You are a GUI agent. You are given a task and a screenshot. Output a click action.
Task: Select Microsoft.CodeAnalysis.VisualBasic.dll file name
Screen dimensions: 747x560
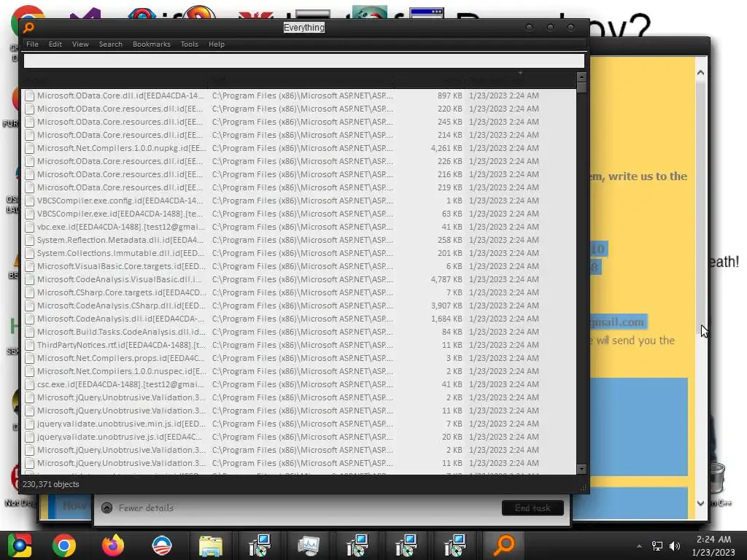point(120,279)
